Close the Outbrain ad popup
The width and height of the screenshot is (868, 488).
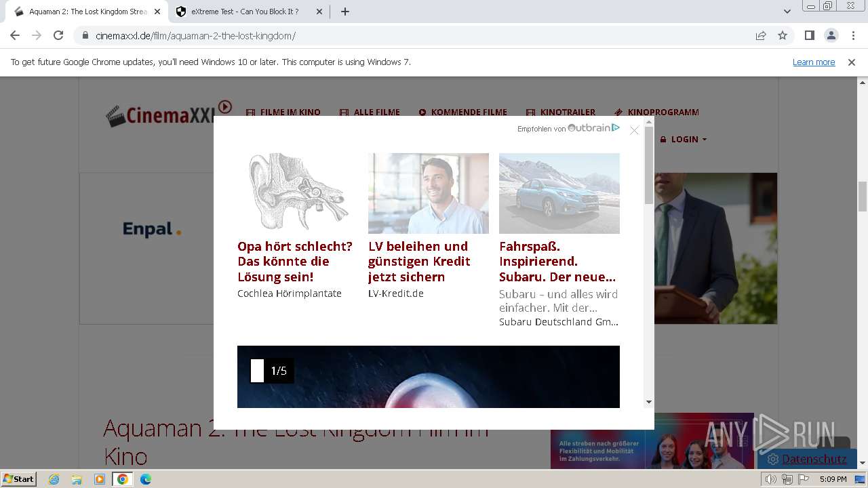tap(634, 130)
